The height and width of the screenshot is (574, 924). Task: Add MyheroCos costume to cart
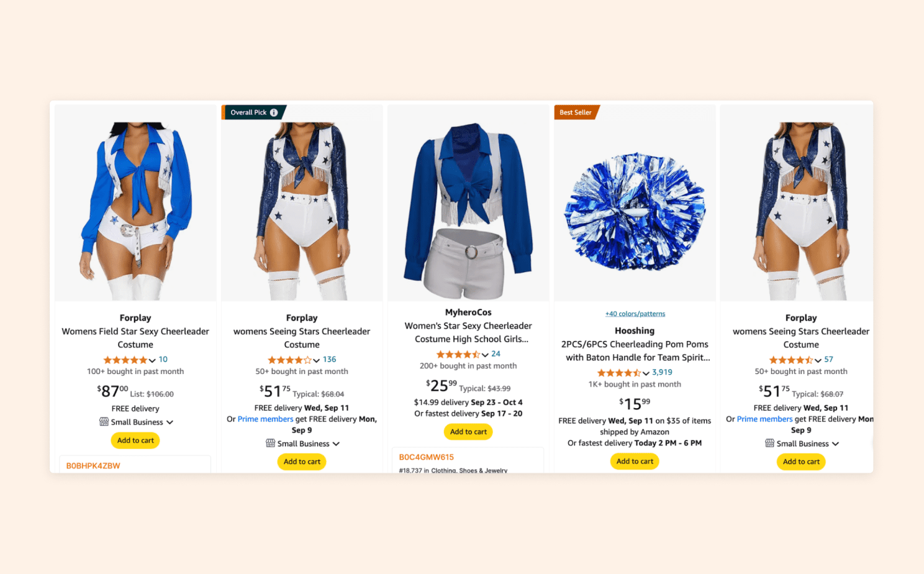(x=468, y=432)
